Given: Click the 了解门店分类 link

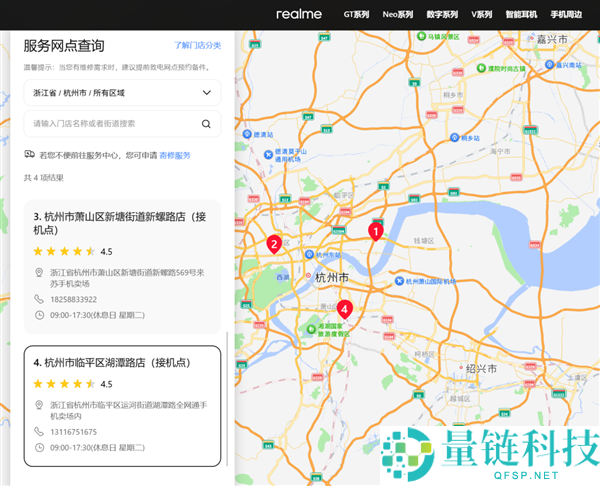Looking at the screenshot, I should coord(197,45).
